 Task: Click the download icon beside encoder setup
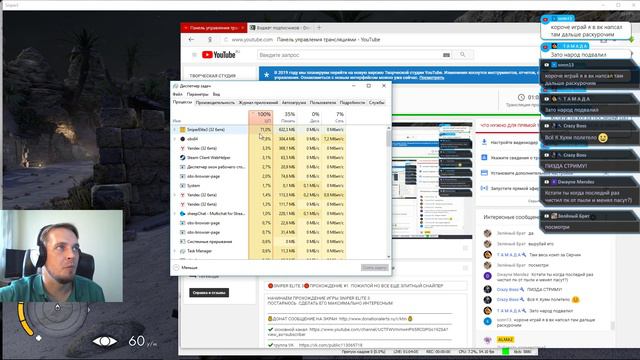[x=484, y=142]
